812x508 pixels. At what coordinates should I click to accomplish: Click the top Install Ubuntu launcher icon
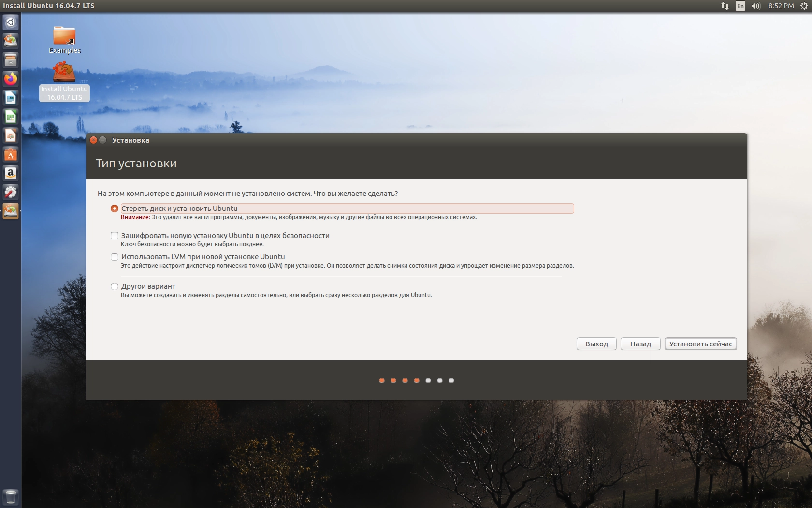click(11, 41)
